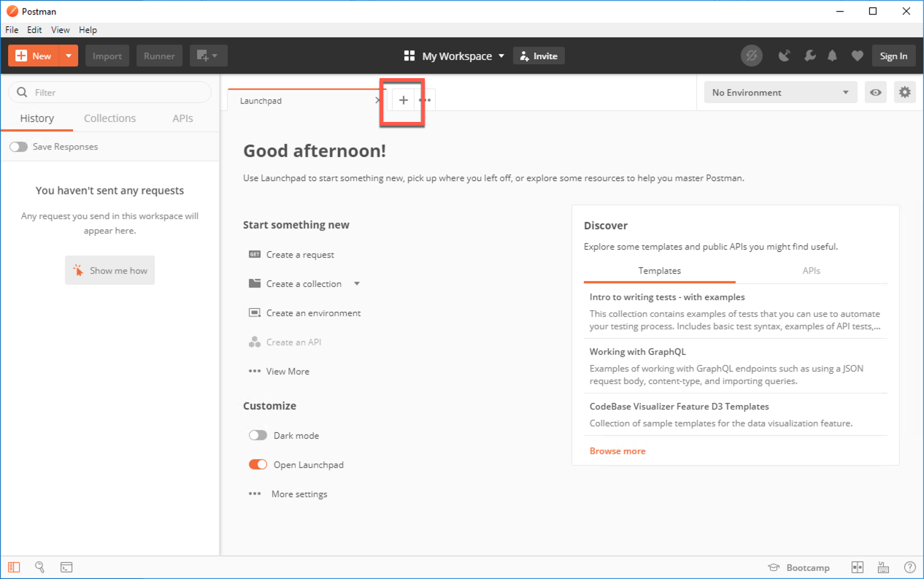This screenshot has width=924, height=579.
Task: Click the sync status icon
Action: 751,55
